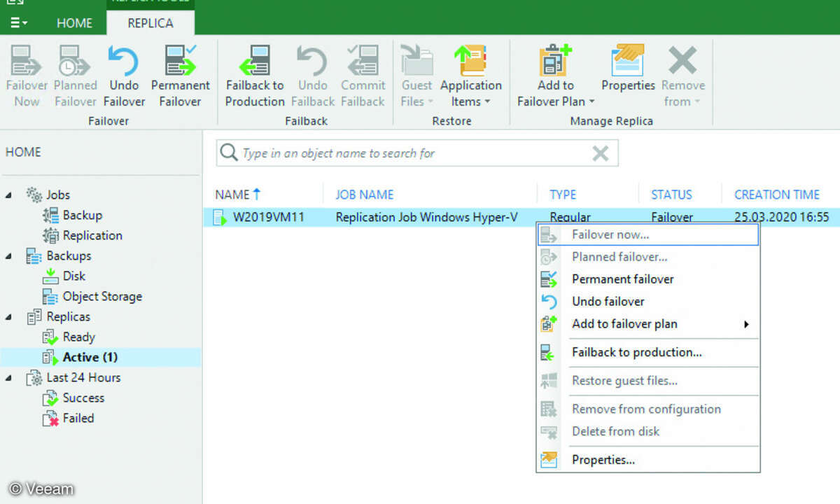The width and height of the screenshot is (840, 504).
Task: Choose Properties... from context menu
Action: (648, 460)
